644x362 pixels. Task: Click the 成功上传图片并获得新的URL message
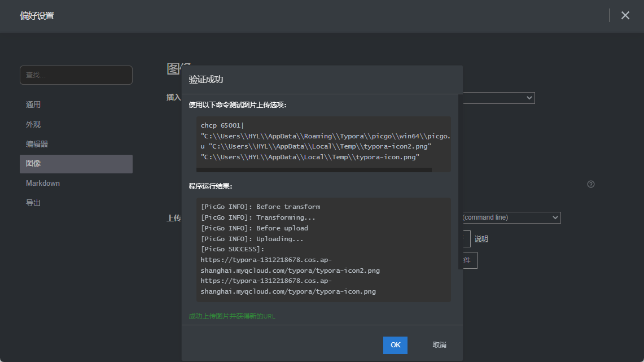click(232, 316)
